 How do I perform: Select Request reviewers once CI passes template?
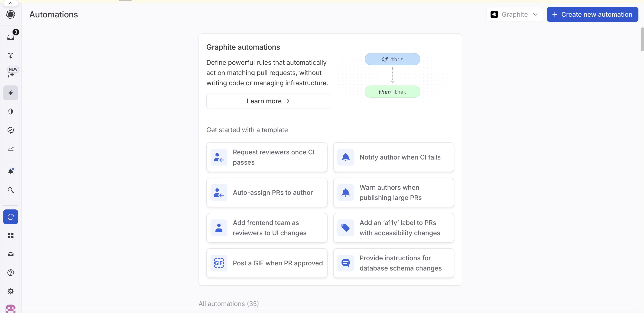tap(267, 157)
